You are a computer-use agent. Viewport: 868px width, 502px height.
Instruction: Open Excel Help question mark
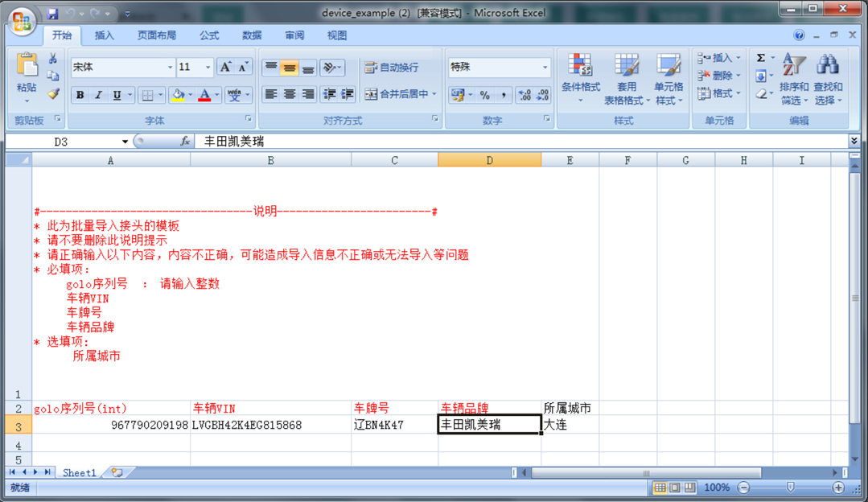[799, 35]
